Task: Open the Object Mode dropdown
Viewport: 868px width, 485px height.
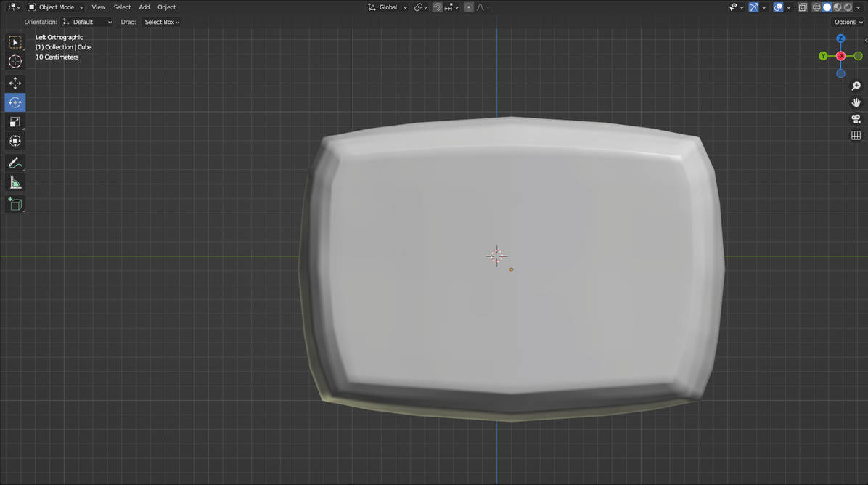Action: click(56, 7)
